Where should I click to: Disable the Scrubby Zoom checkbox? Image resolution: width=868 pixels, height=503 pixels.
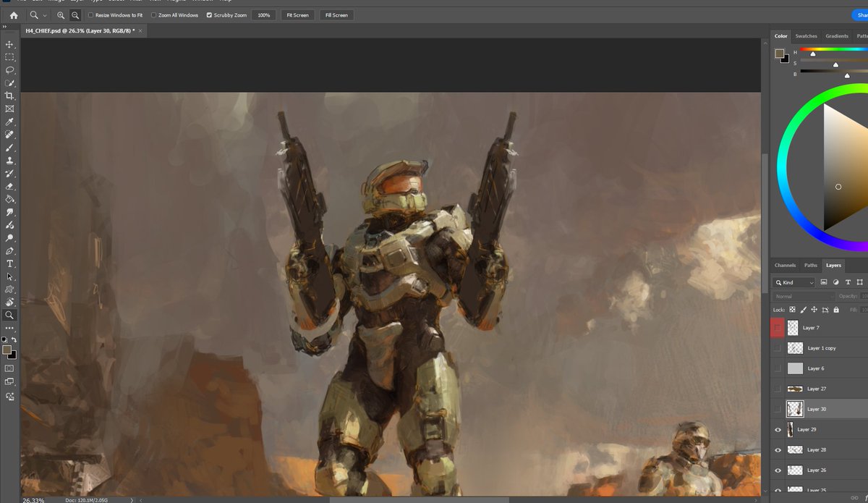pos(210,15)
